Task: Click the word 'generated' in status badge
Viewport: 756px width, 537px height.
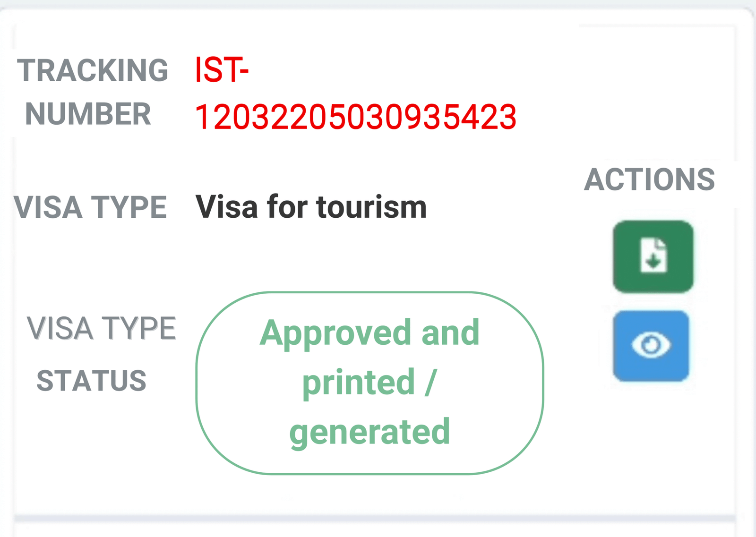Action: tap(369, 432)
